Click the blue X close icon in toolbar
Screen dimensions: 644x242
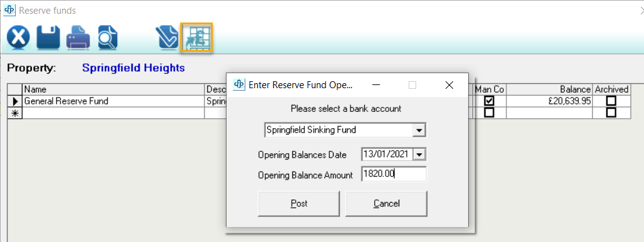point(19,38)
